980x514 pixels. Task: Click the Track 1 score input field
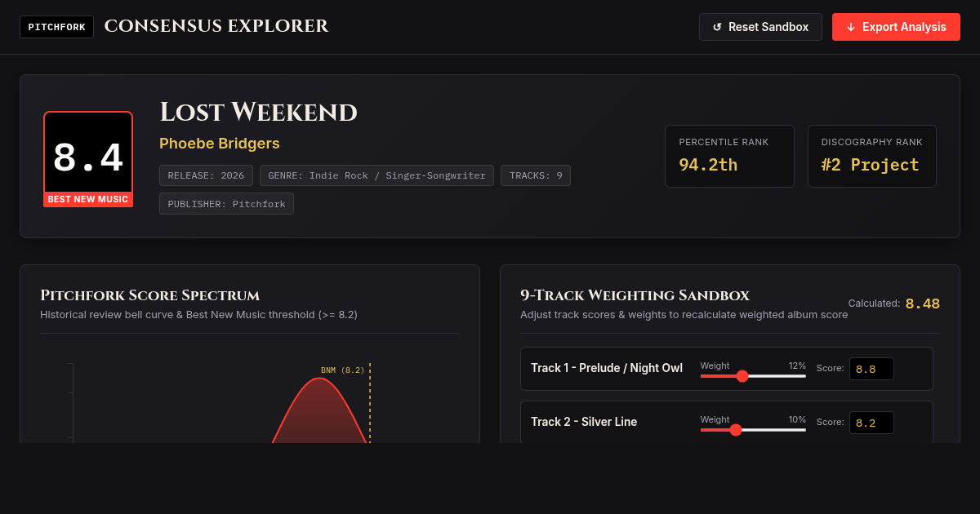[871, 369]
